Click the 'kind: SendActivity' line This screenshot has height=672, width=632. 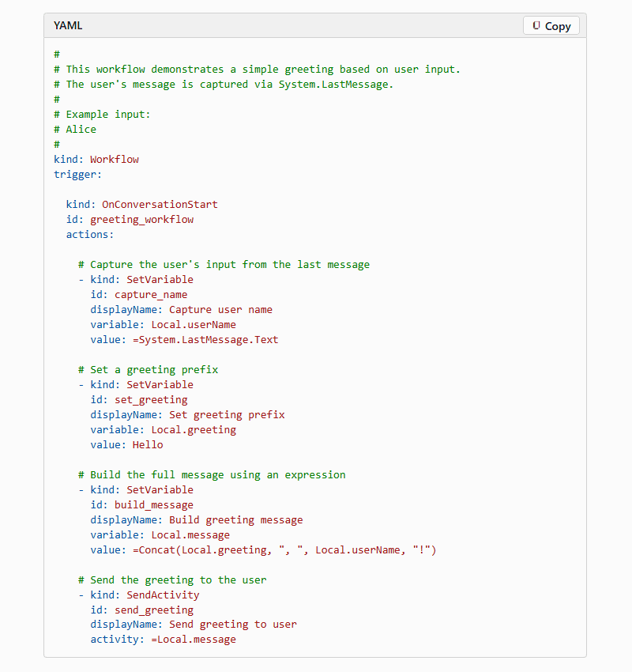click(139, 595)
